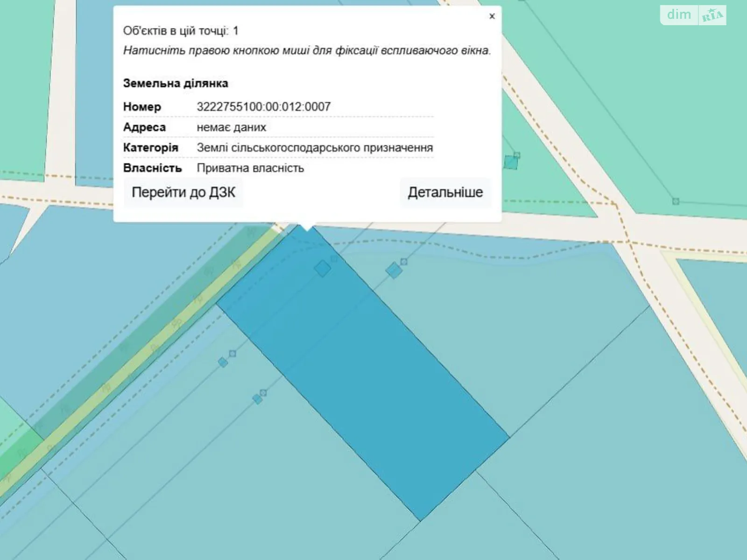Close the land parcel info popup
Viewport: 747px width, 560px height.
coord(492,16)
